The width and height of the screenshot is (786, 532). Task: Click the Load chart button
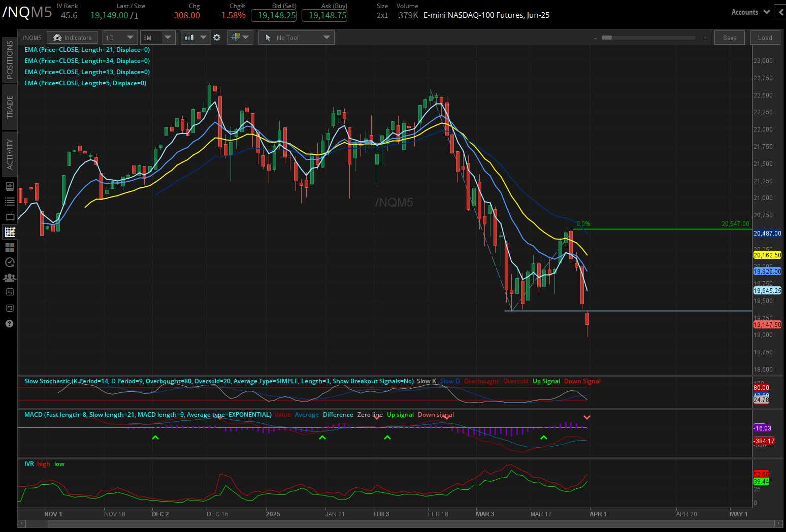pos(765,37)
